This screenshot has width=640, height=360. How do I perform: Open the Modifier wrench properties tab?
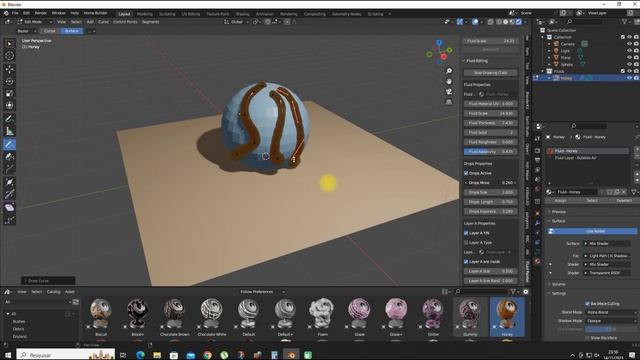(538, 222)
